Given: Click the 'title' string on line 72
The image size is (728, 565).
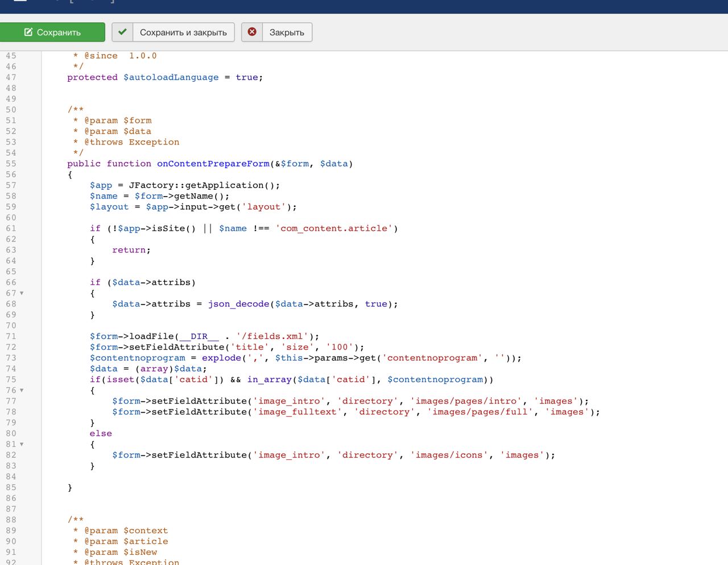Looking at the screenshot, I should click(x=250, y=347).
